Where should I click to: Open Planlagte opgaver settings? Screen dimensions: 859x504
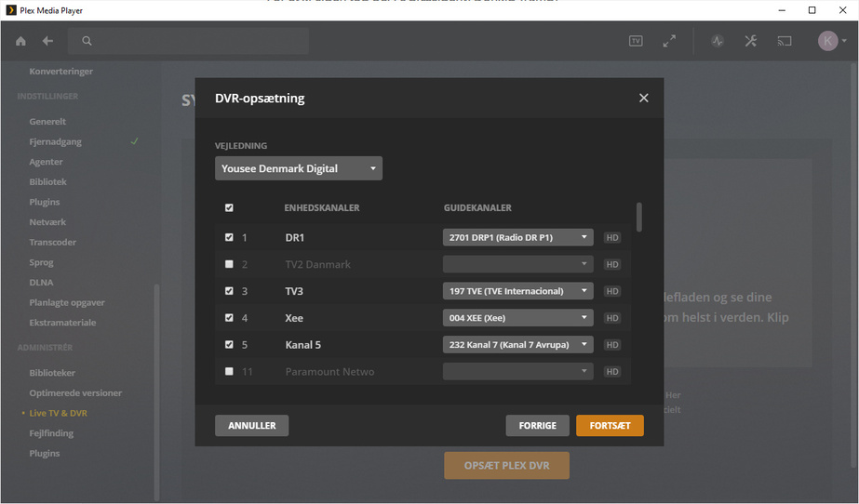(67, 302)
